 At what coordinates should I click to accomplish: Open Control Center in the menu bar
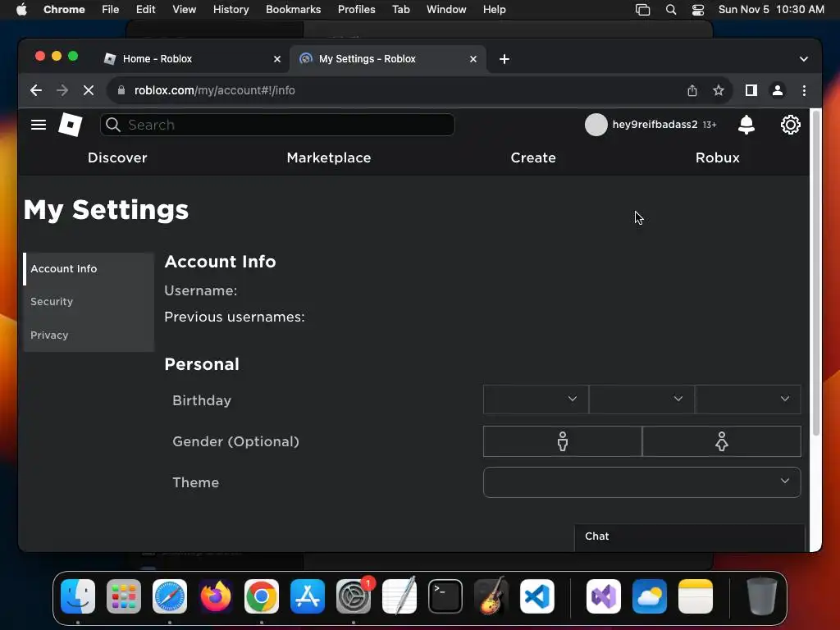pyautogui.click(x=698, y=10)
